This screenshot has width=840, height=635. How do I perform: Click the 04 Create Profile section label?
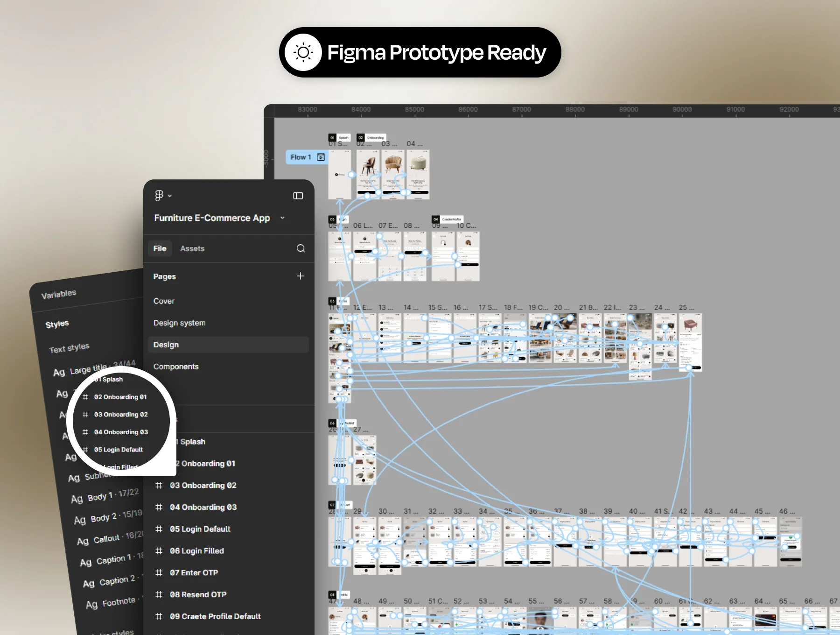[448, 219]
